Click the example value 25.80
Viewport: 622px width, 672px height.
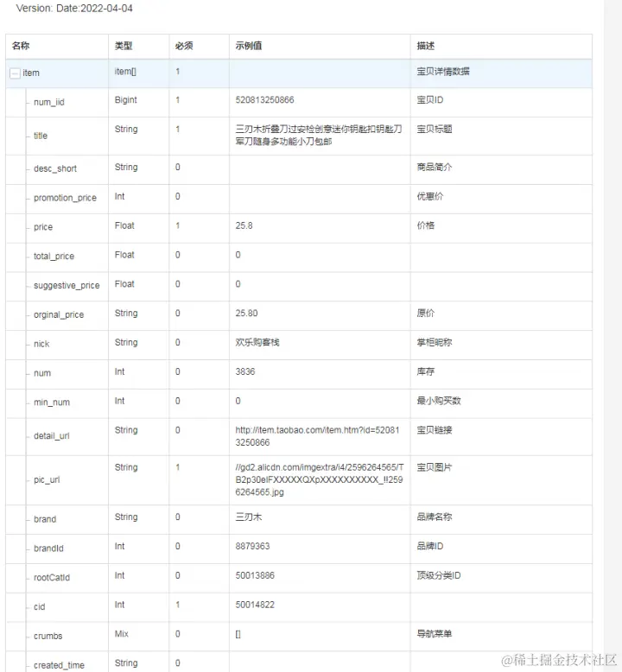click(246, 313)
